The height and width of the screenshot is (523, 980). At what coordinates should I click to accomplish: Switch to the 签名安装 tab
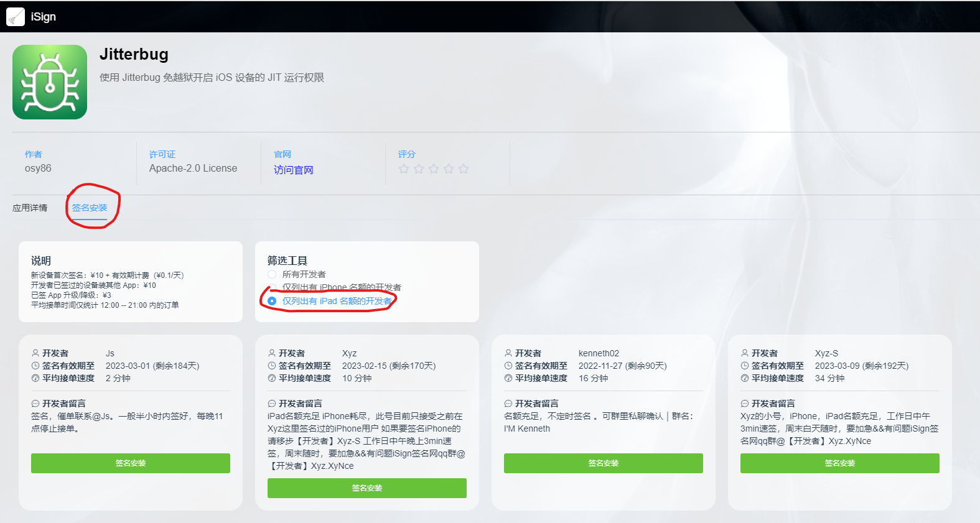click(x=90, y=208)
